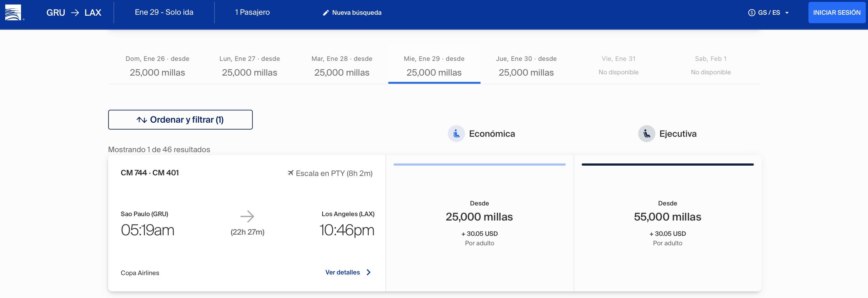Open the Ordenar y filtrar (1) panel
Viewport: 868px width, 298px height.
pos(180,120)
